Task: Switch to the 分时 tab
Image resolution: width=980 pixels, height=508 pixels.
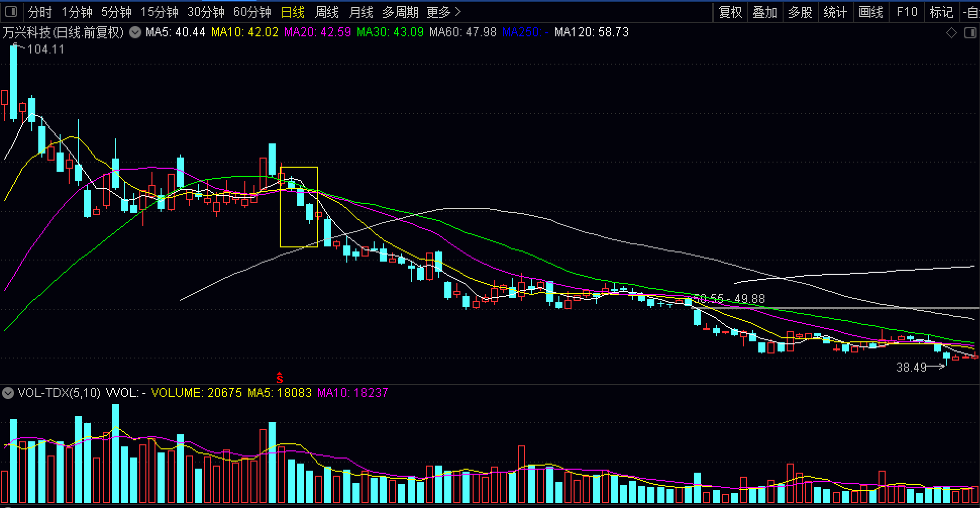Action: click(x=40, y=12)
